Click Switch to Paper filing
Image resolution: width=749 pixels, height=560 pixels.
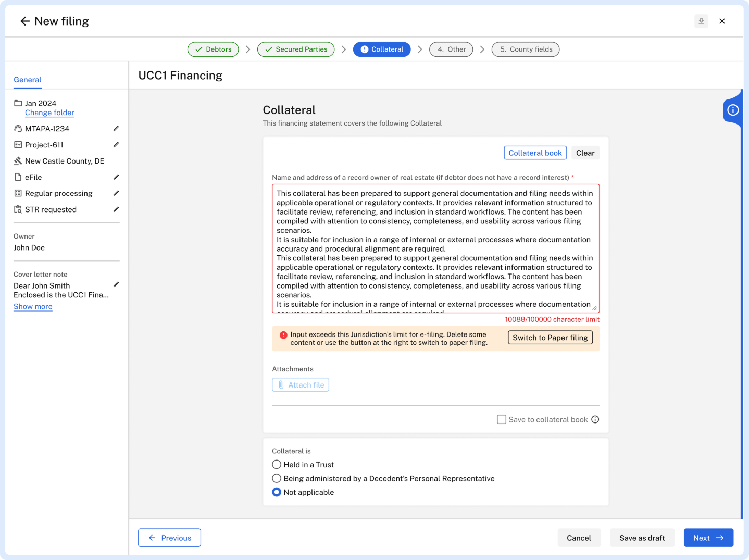550,338
